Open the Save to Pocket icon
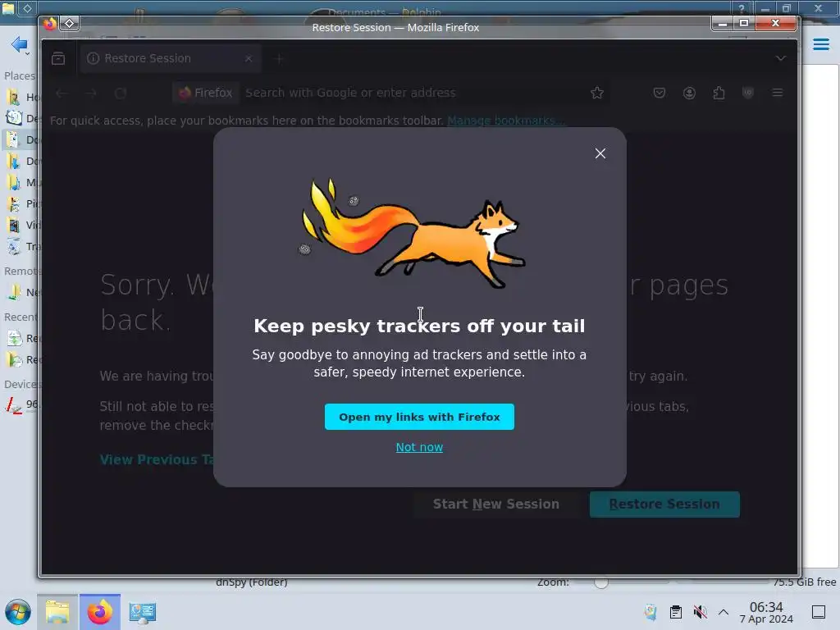This screenshot has height=630, width=840. 660,94
